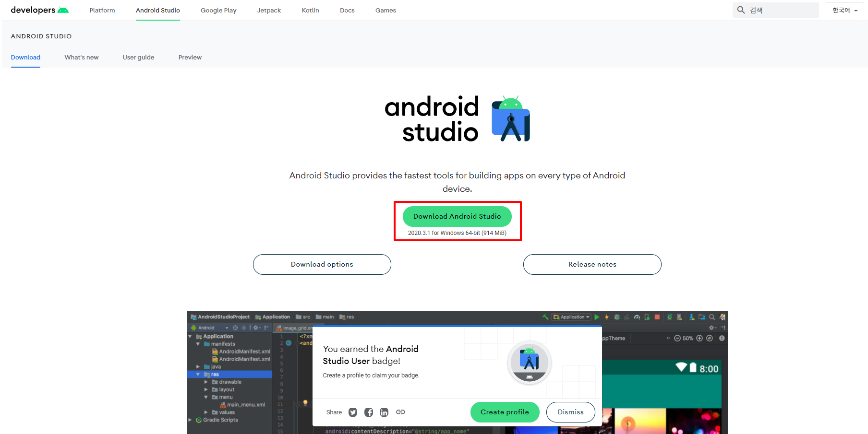Switch to Preview tab

coord(190,57)
